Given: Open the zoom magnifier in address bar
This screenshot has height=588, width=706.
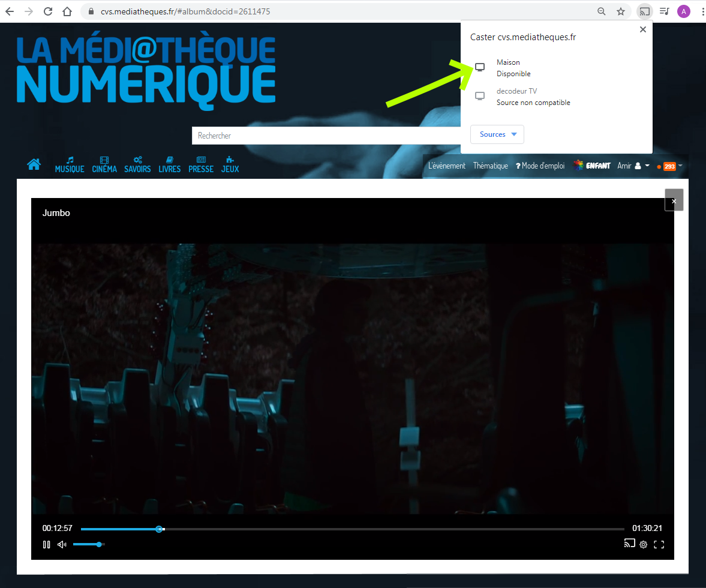Looking at the screenshot, I should click(x=601, y=11).
